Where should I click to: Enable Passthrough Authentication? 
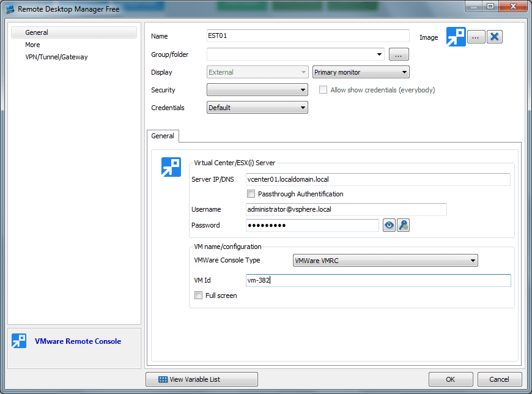251,193
